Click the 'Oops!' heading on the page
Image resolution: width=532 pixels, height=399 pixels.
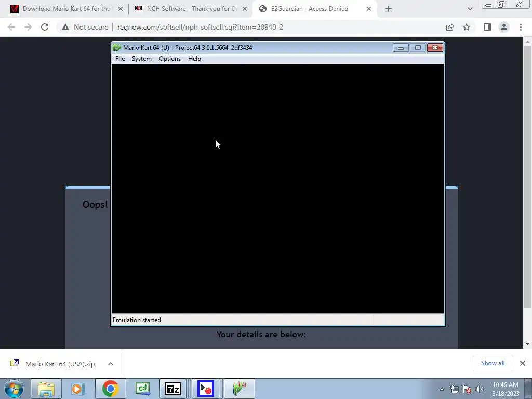click(x=95, y=204)
